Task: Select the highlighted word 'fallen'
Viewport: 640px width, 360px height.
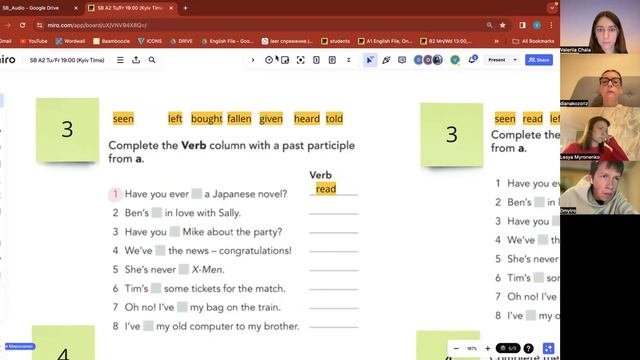Action: pos(239,119)
